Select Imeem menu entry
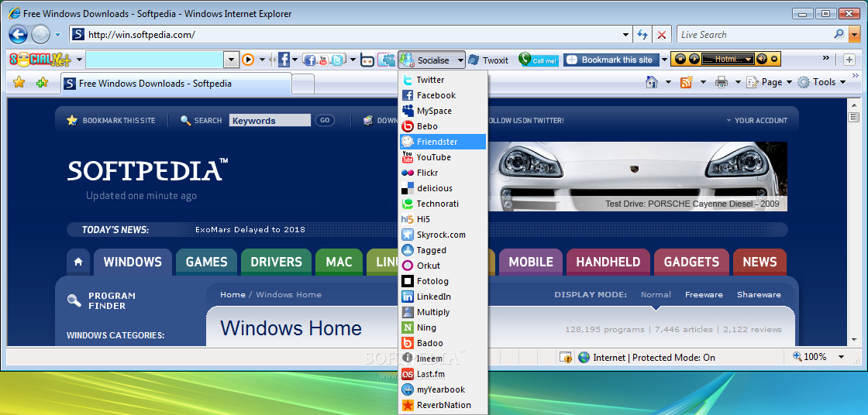Viewport: 868px width, 415px height. coord(443,358)
